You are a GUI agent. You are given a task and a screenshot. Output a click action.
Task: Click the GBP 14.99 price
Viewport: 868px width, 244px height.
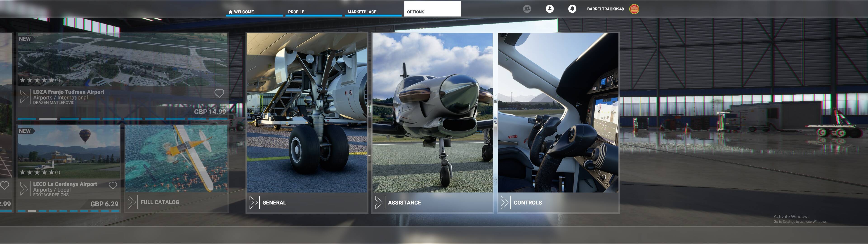click(210, 112)
